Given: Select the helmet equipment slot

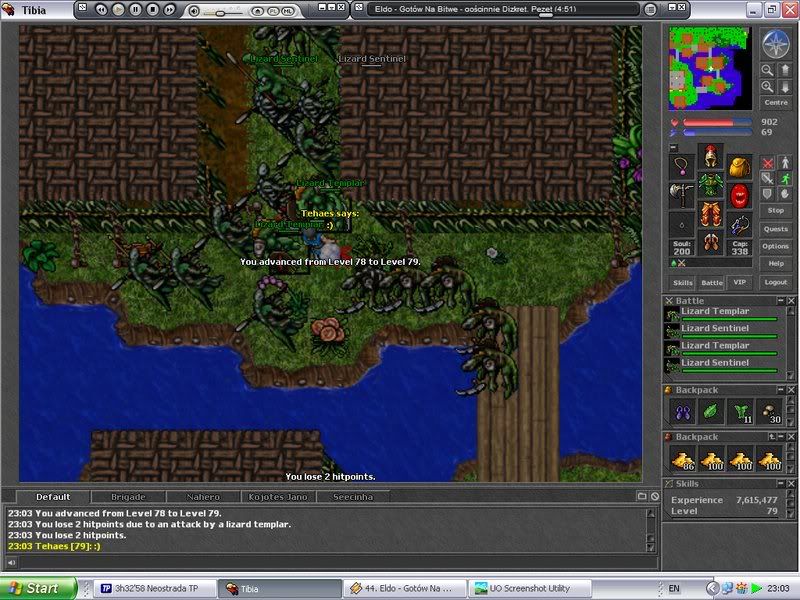Looking at the screenshot, I should 710,156.
